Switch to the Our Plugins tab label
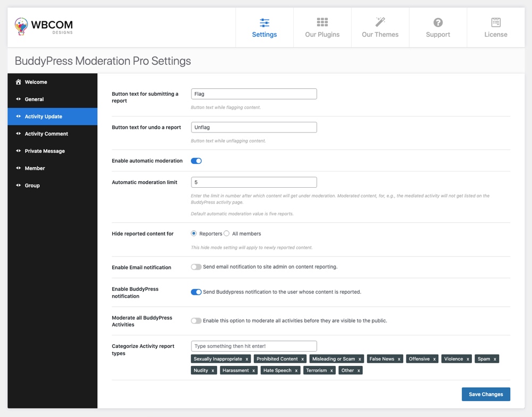Viewport: 532px width, 417px height. (322, 34)
